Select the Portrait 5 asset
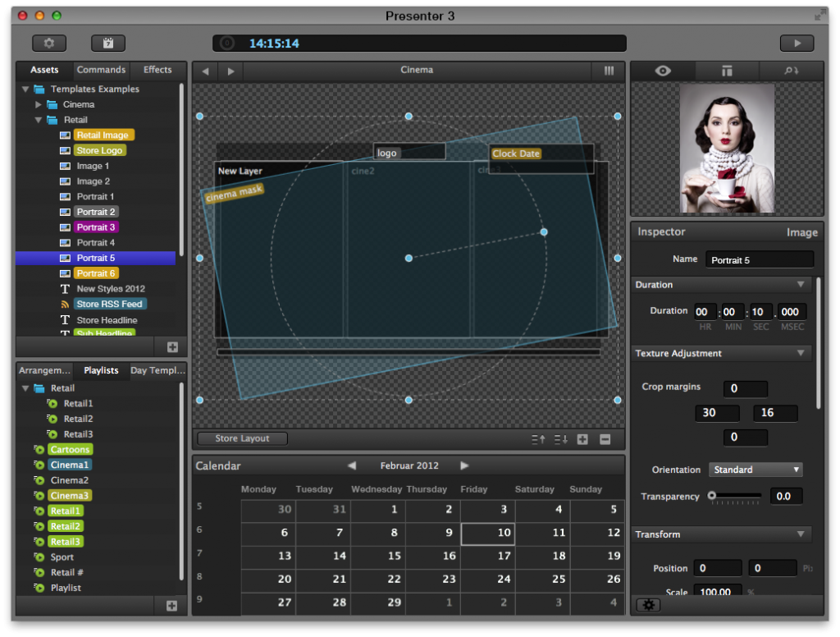 pyautogui.click(x=96, y=258)
